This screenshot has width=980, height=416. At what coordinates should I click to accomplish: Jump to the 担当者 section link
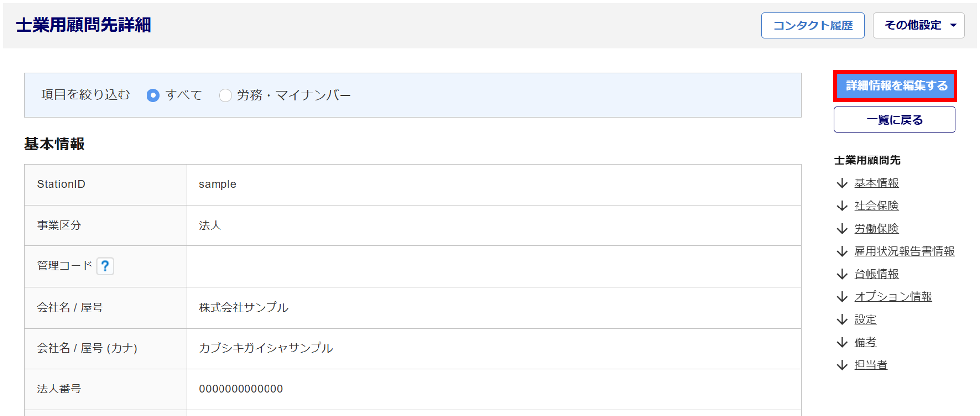click(x=870, y=364)
